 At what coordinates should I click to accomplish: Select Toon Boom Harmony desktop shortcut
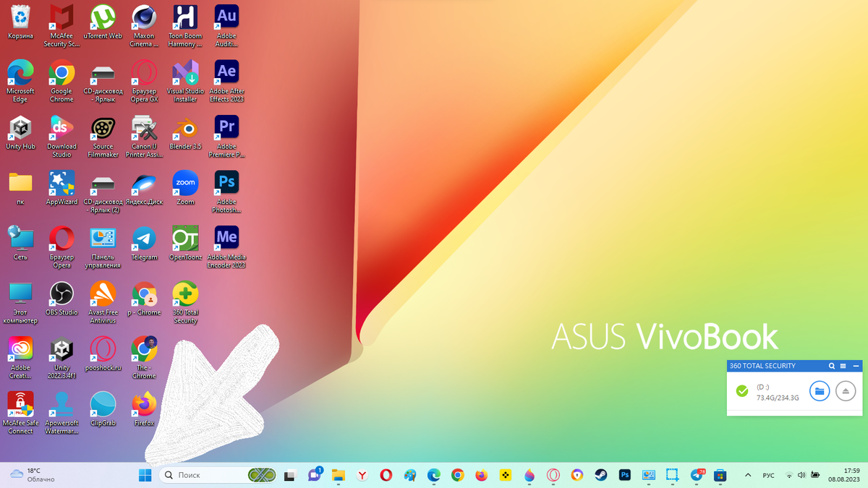pos(185,25)
